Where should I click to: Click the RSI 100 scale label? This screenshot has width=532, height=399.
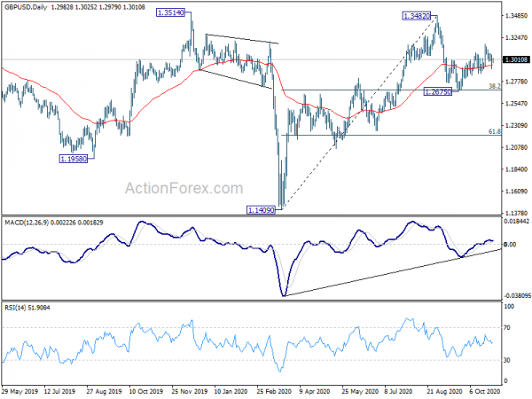pos(509,307)
